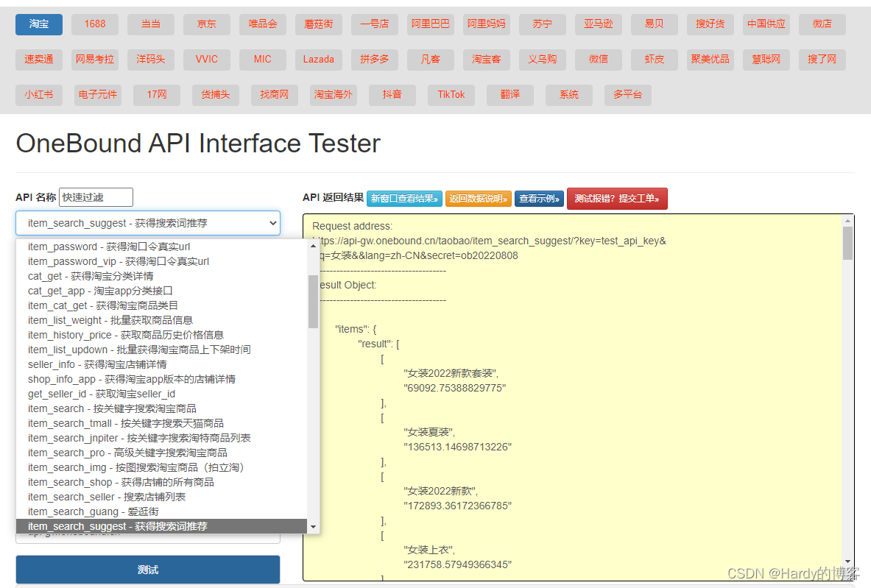The height and width of the screenshot is (588, 871).
Task: Click the 测试 test button
Action: [x=148, y=570]
